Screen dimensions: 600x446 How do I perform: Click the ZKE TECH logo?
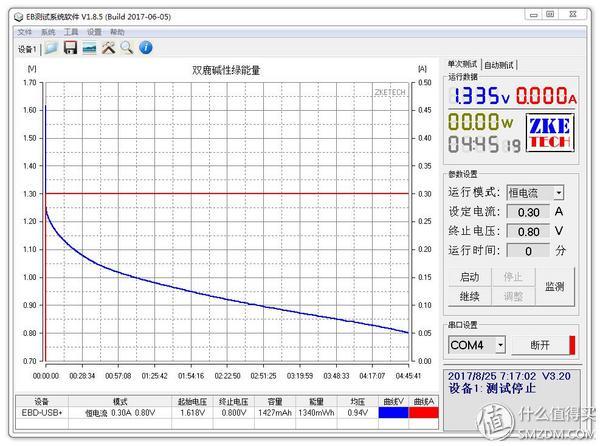[551, 135]
